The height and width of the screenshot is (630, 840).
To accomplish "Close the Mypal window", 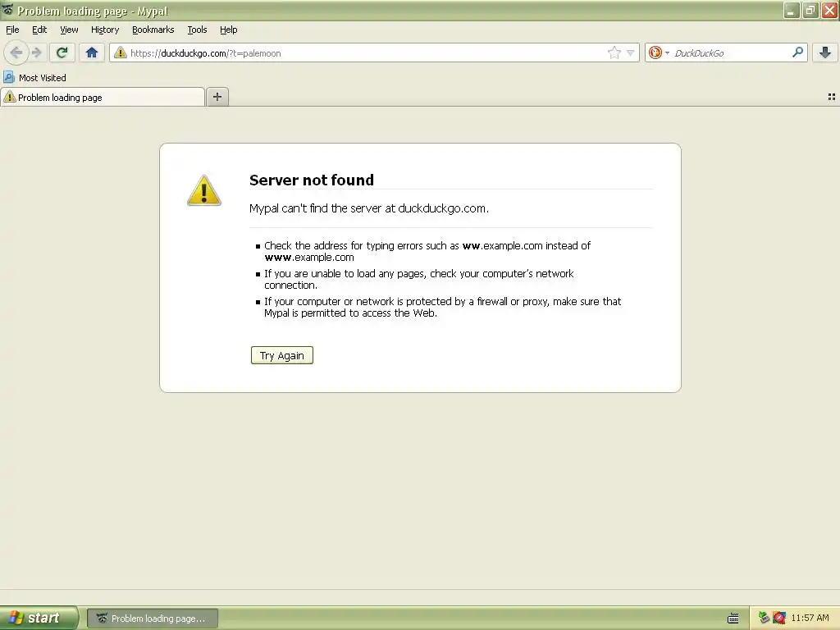I will point(830,10).
